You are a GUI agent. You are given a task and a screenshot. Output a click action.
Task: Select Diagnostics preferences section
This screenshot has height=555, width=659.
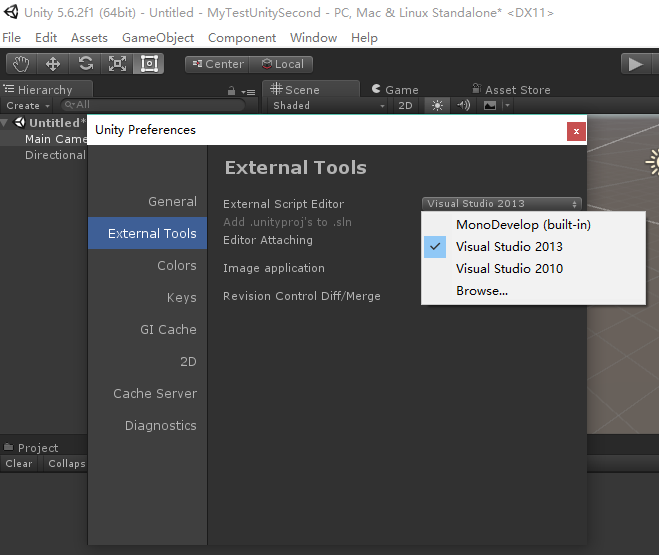click(x=148, y=426)
